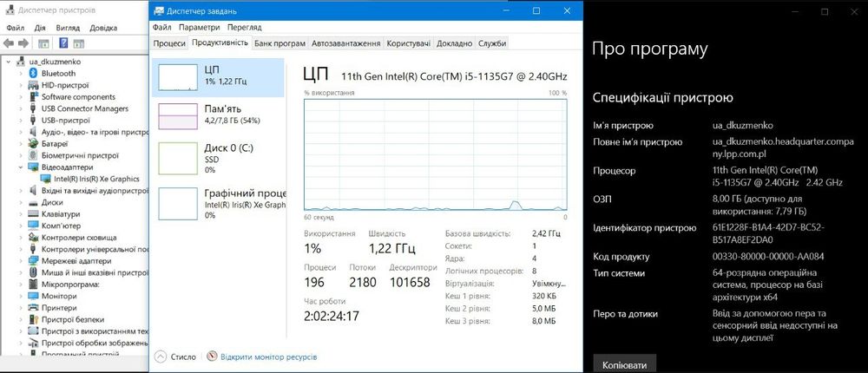Click the resource monitor gauge icon
Image resolution: width=868 pixels, height=373 pixels.
[212, 357]
